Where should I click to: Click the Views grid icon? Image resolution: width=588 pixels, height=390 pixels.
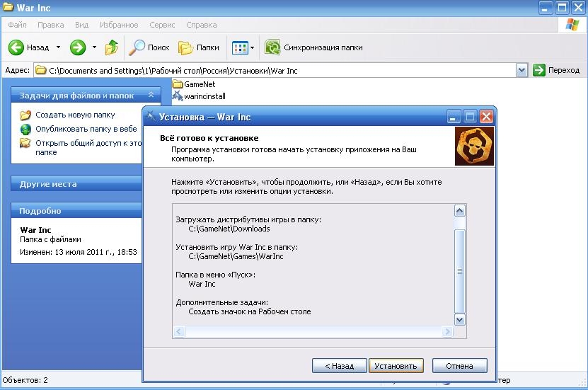pyautogui.click(x=240, y=47)
